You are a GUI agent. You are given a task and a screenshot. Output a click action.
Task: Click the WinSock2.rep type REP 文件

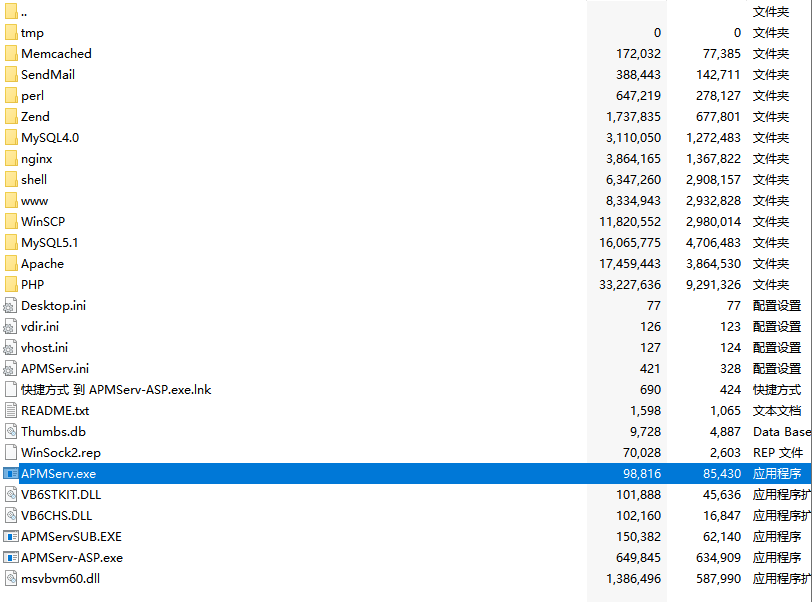click(x=778, y=453)
